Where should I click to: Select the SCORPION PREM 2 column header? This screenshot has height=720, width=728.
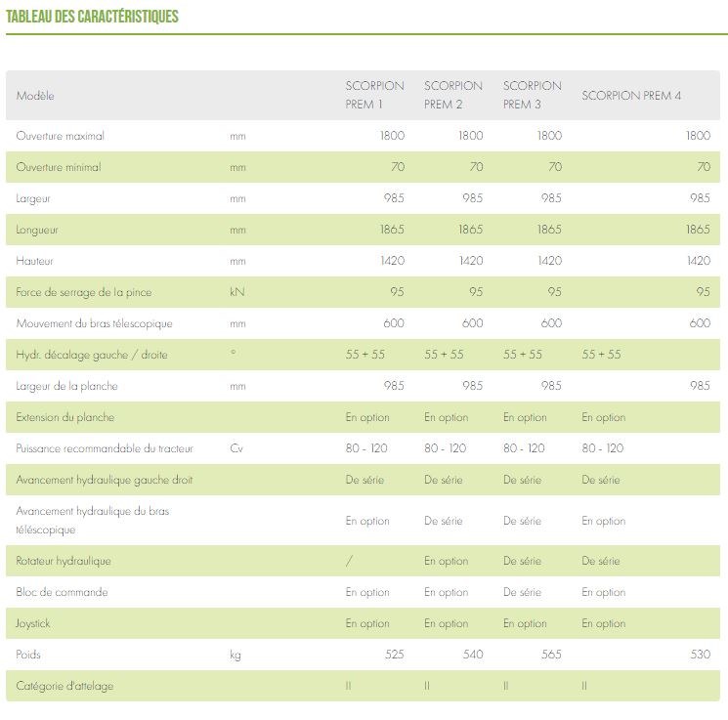click(453, 95)
